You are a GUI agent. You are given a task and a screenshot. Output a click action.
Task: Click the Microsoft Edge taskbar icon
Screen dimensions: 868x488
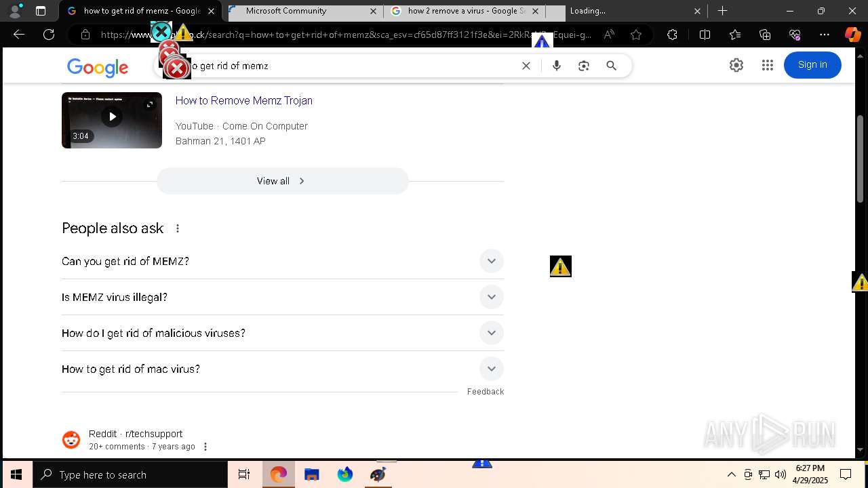[x=279, y=474]
